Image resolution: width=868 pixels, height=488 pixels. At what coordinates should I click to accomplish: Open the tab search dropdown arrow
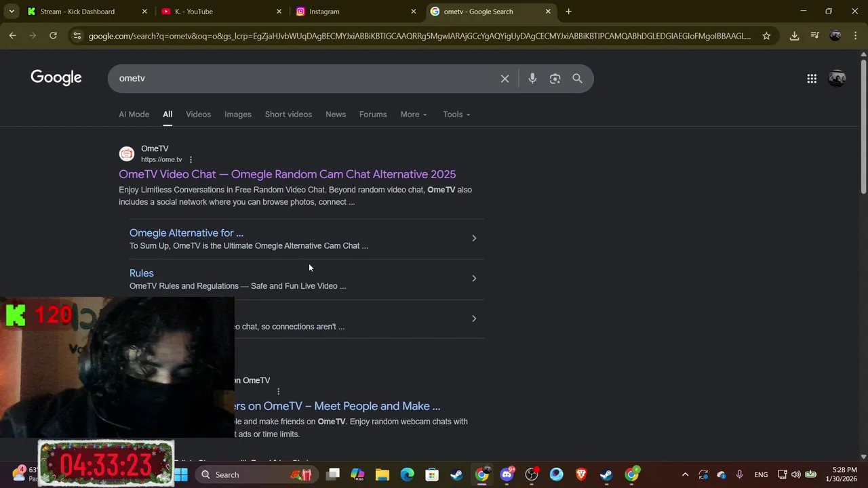point(11,12)
